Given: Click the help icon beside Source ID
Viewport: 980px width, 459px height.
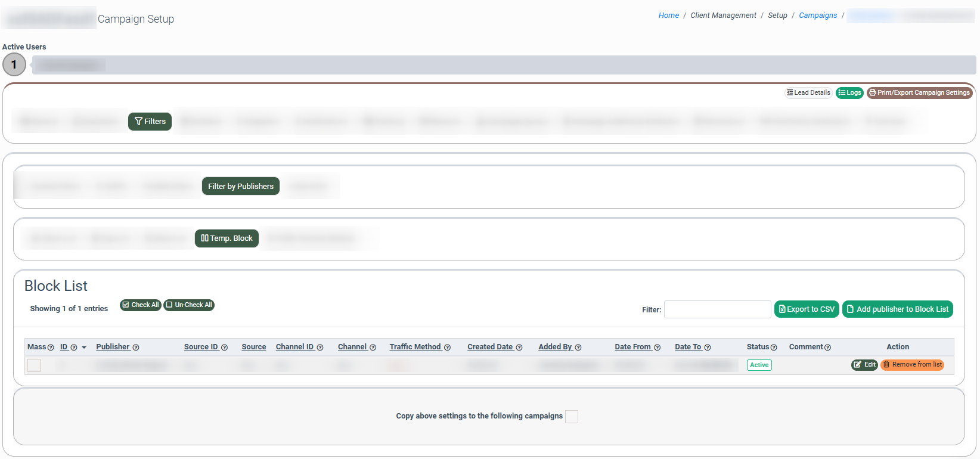Looking at the screenshot, I should click(x=225, y=348).
